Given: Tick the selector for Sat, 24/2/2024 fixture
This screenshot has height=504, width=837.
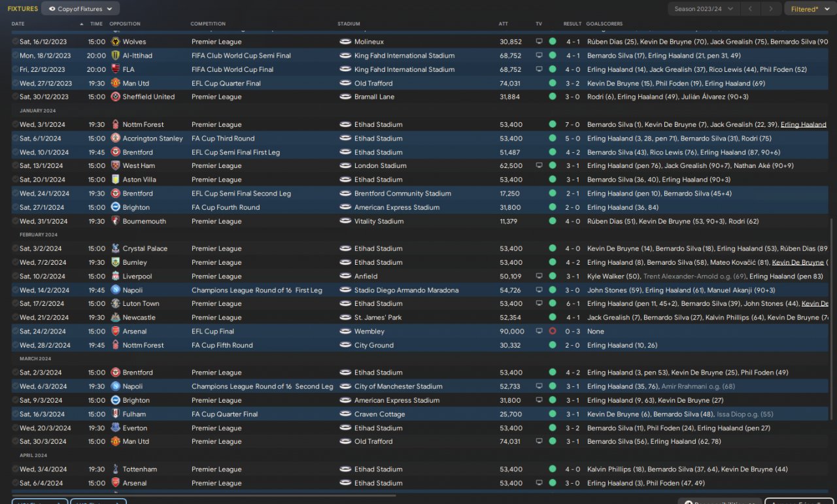Looking at the screenshot, I should [x=15, y=331].
